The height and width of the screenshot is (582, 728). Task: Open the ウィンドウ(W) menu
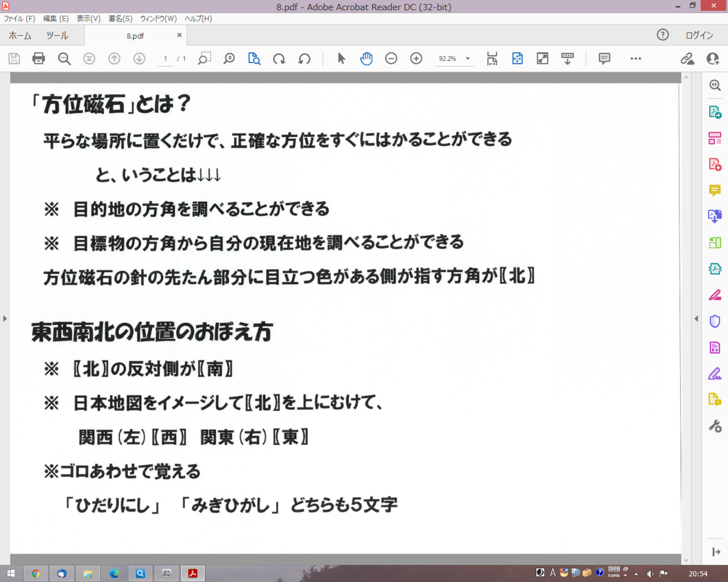(x=158, y=19)
